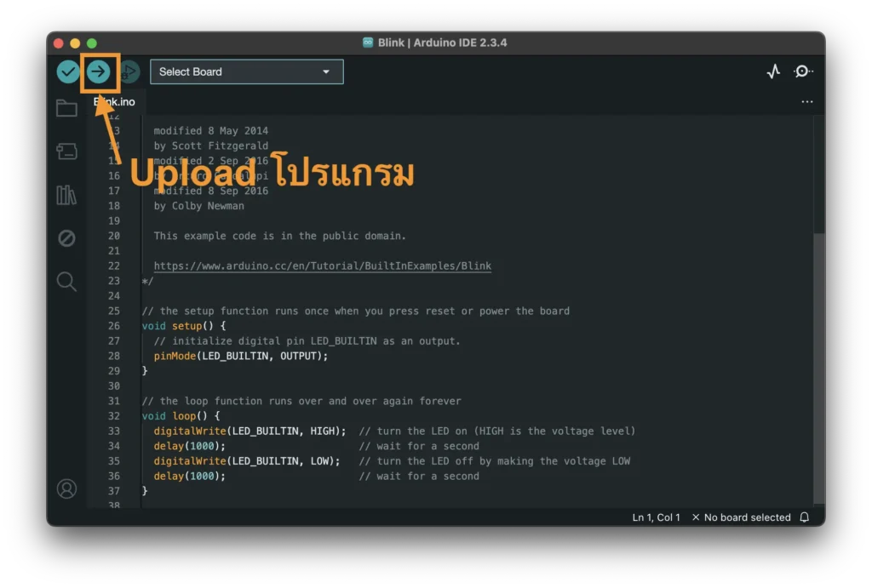The image size is (872, 588).
Task: Open the Search sidebar icon
Action: tap(66, 281)
